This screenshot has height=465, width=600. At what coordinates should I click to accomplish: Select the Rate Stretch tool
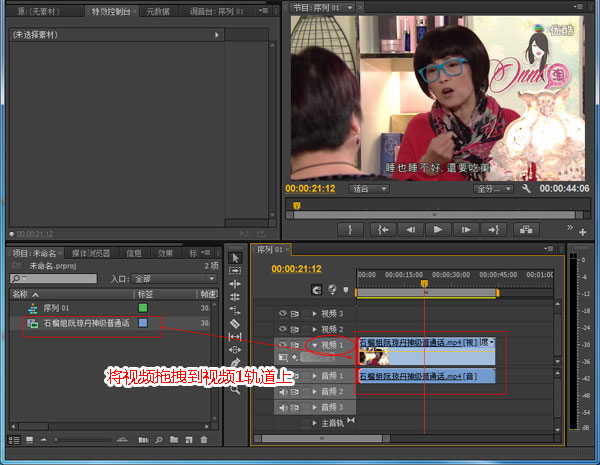tap(235, 310)
